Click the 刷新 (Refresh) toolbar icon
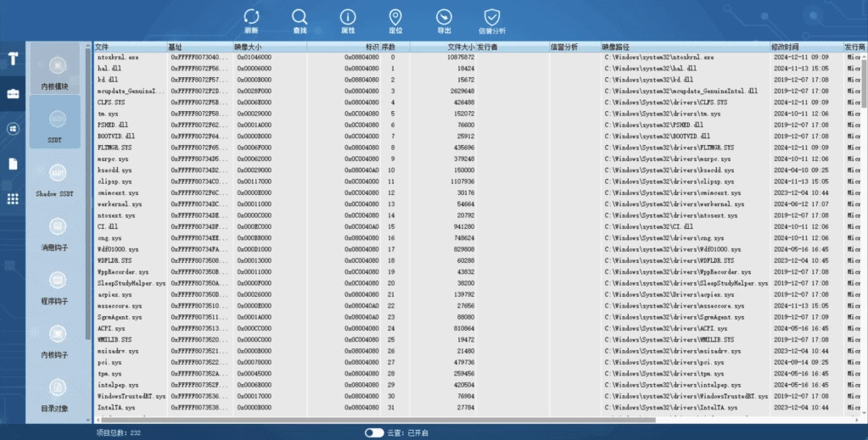This screenshot has height=440, width=868. click(x=251, y=19)
